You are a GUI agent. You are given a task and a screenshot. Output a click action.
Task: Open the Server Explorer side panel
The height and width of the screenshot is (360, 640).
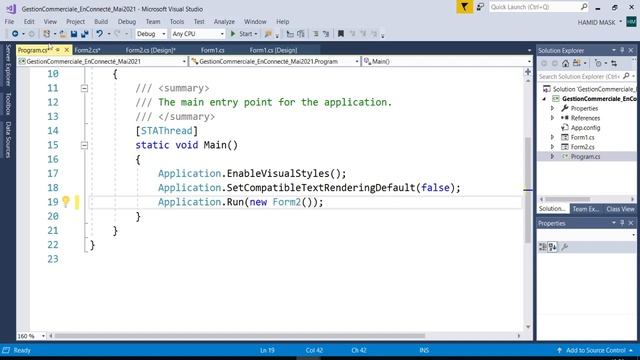[8, 65]
